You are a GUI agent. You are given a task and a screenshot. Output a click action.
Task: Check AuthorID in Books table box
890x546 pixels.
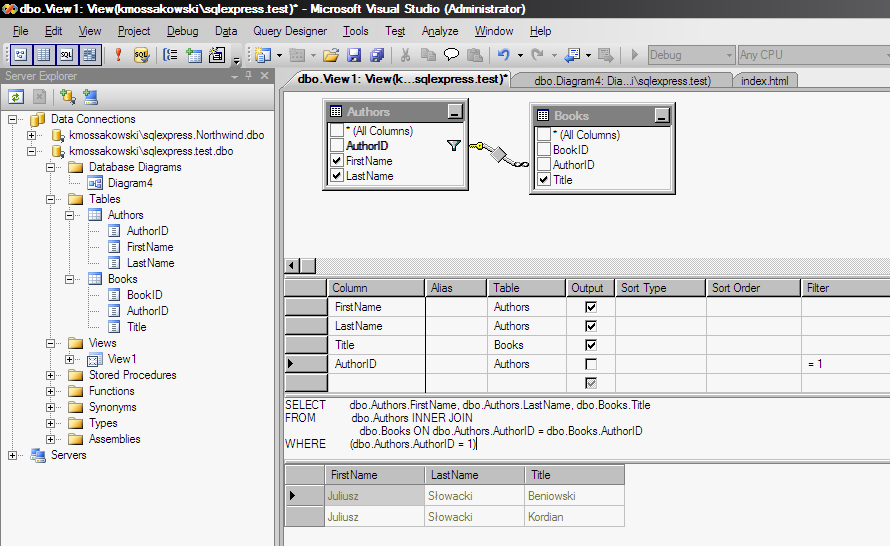(x=544, y=165)
